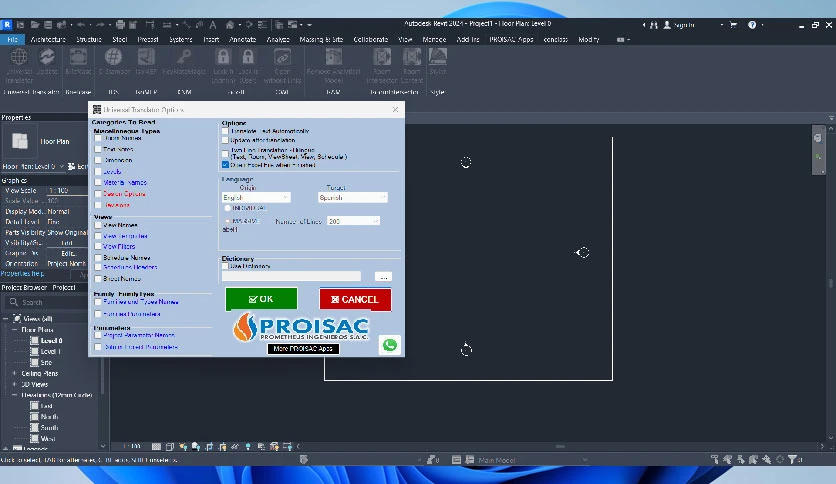Screen dimensions: 836x484
Task: Enable the Room Names checkbox
Action: pyautogui.click(x=98, y=138)
